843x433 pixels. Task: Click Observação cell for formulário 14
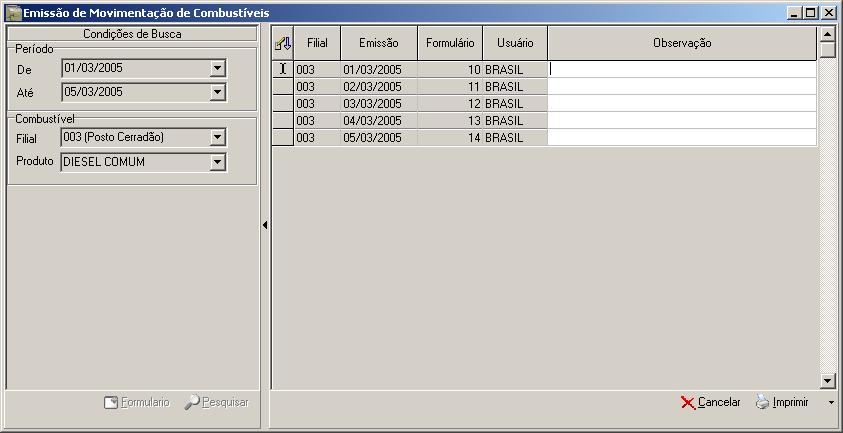pos(682,138)
